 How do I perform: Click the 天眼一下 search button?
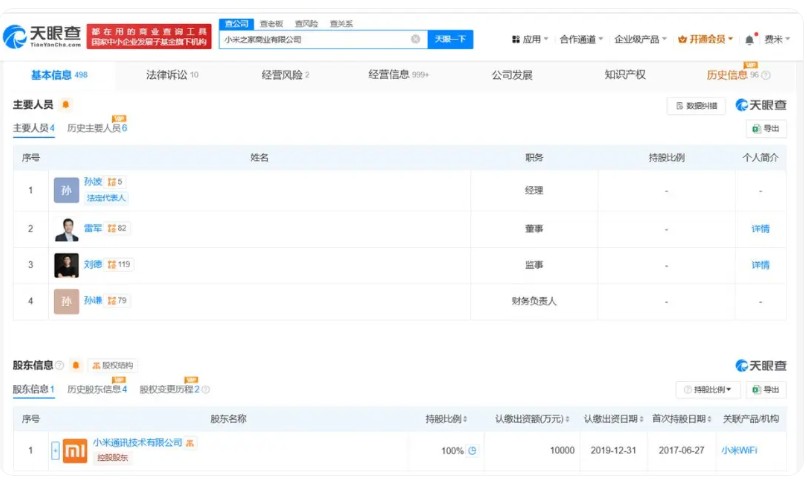(450, 39)
